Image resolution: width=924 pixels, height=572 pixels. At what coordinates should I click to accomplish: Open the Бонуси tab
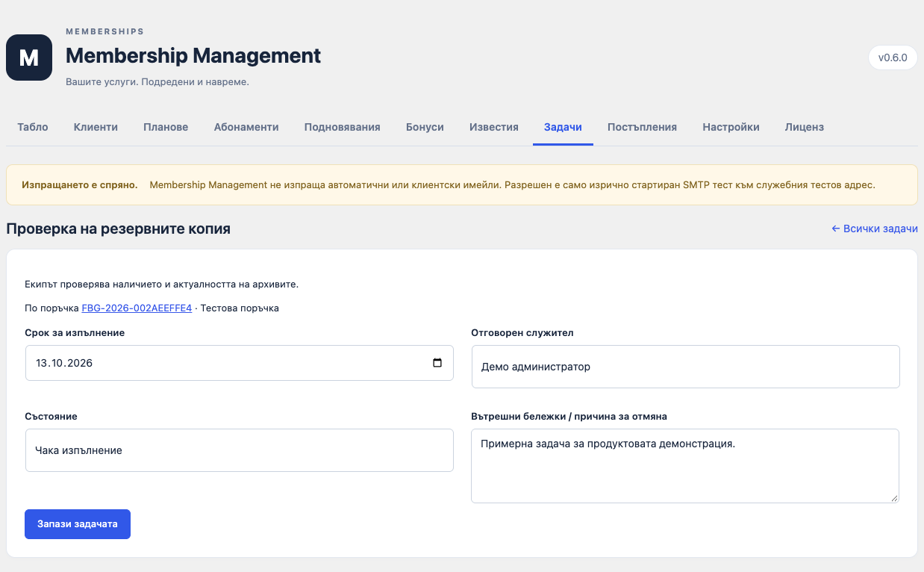pyautogui.click(x=425, y=127)
